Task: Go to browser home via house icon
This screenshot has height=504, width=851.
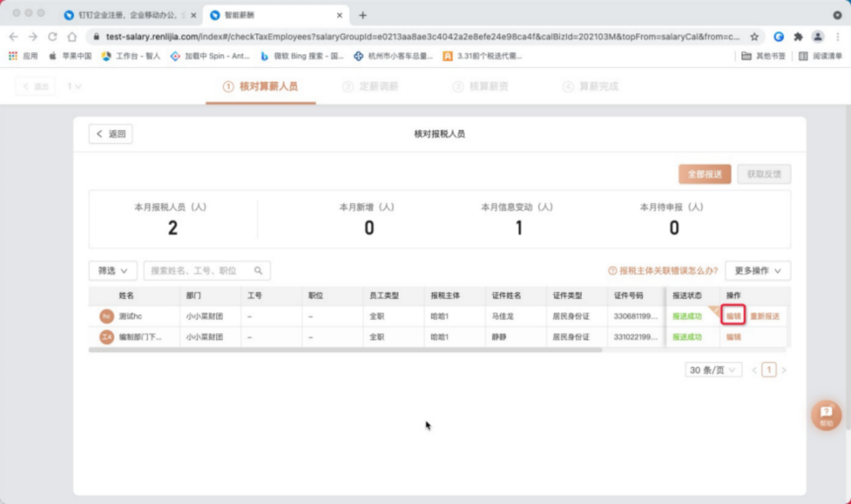Action: tap(72, 37)
